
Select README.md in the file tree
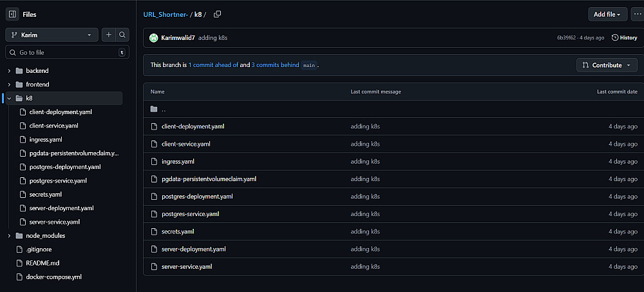[x=43, y=263]
